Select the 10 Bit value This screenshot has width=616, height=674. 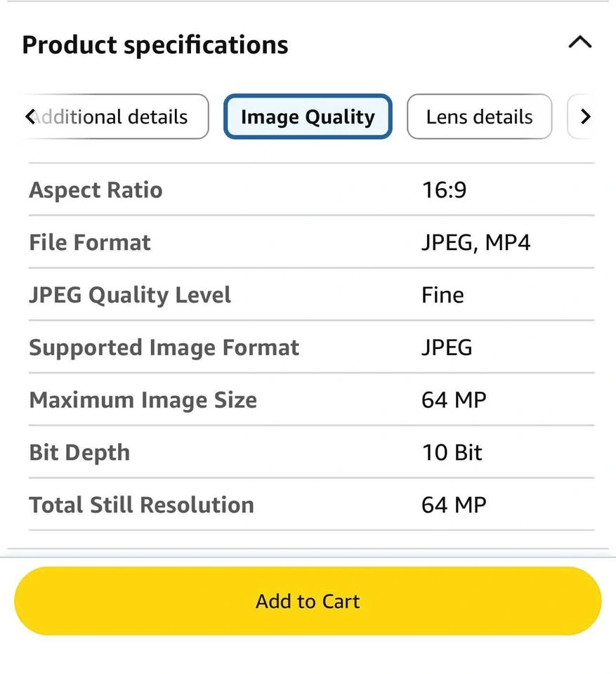click(x=452, y=453)
